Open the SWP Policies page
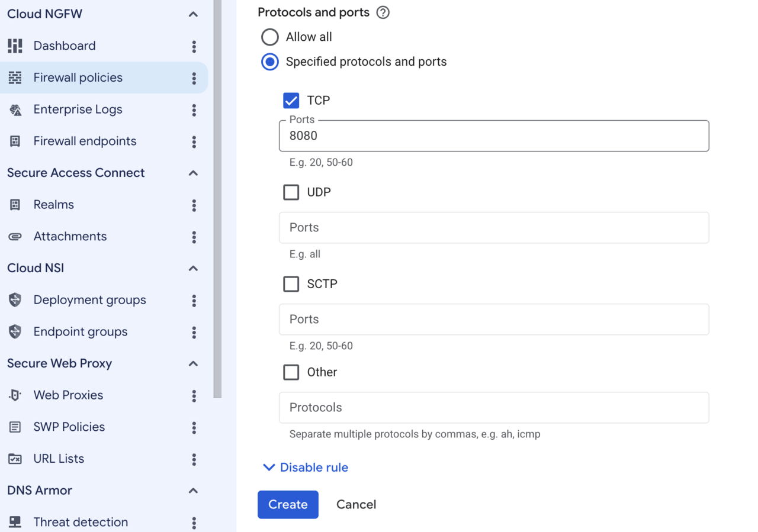The height and width of the screenshot is (532, 758). tap(69, 427)
